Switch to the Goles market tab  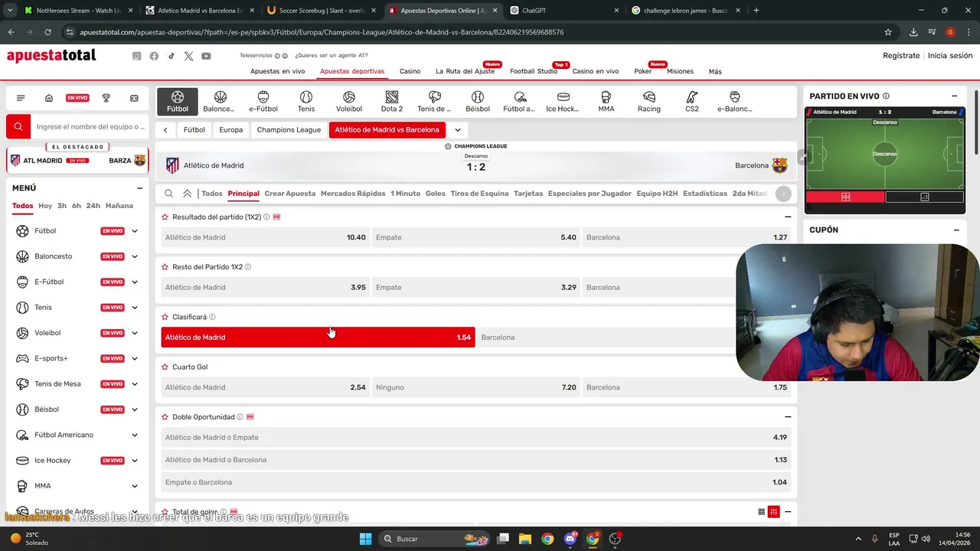coord(436,194)
